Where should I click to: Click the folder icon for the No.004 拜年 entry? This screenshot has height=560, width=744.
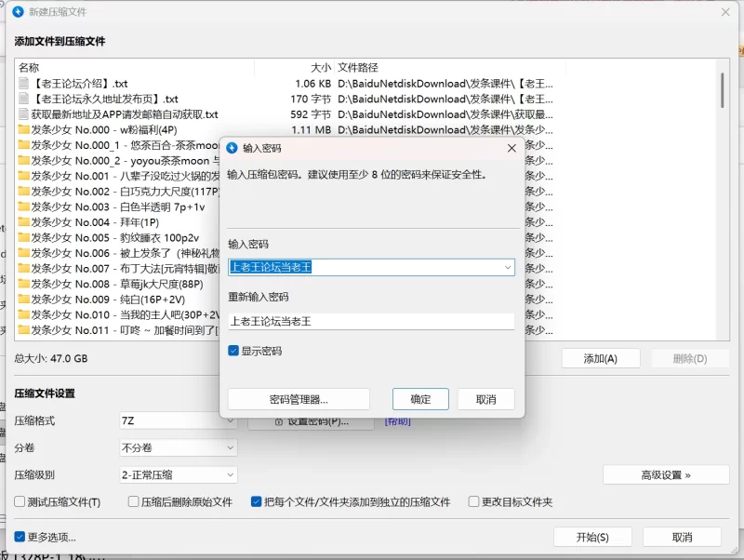[24, 222]
